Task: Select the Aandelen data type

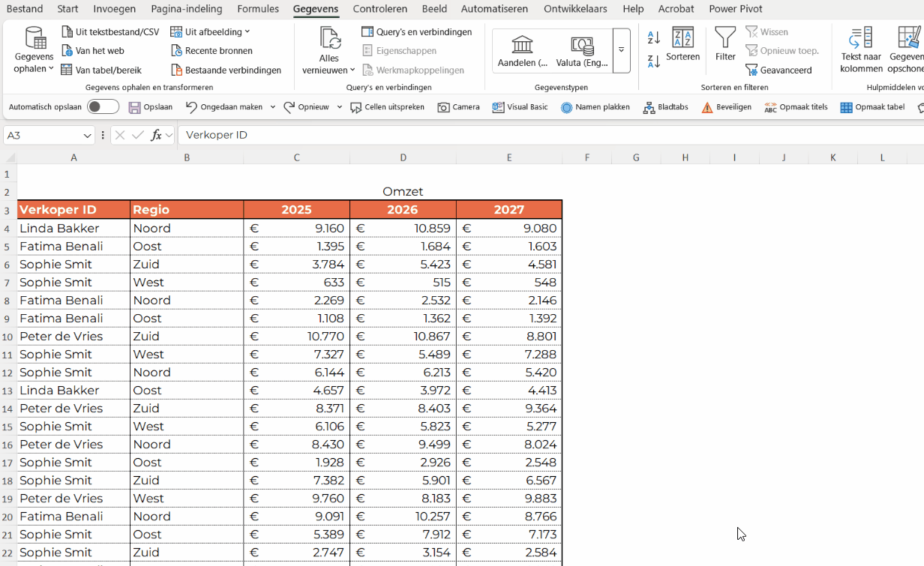Action: (x=522, y=51)
